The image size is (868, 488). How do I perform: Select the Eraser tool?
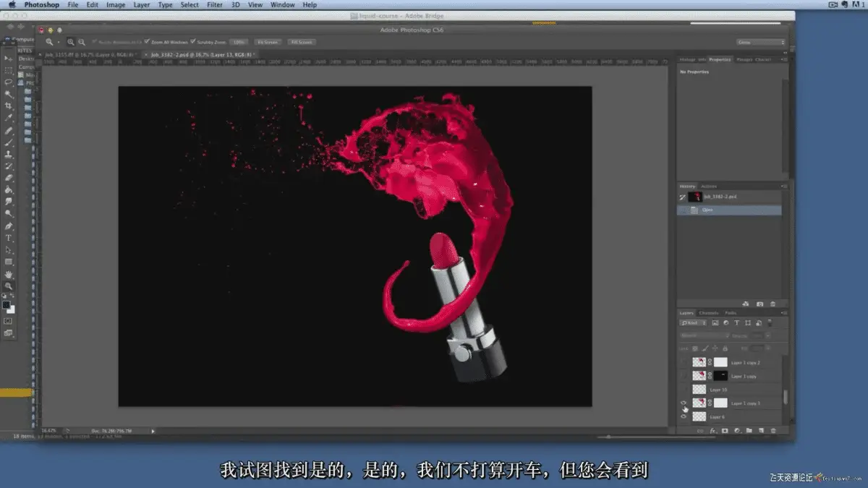9,178
